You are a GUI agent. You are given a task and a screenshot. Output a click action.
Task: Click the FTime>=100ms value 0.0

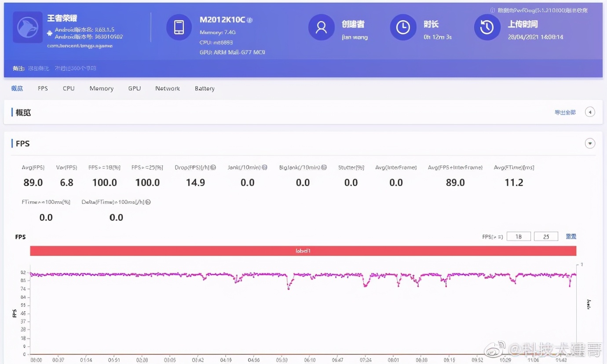pyautogui.click(x=46, y=217)
